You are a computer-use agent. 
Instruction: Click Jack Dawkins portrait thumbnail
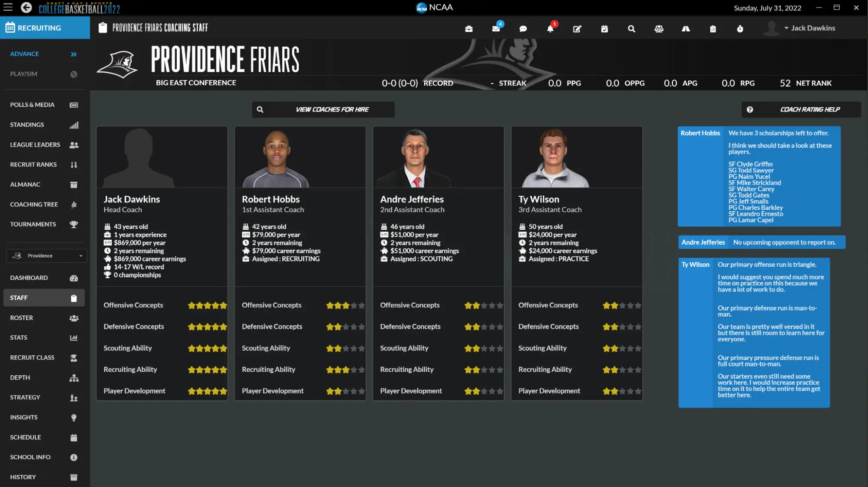point(139,159)
